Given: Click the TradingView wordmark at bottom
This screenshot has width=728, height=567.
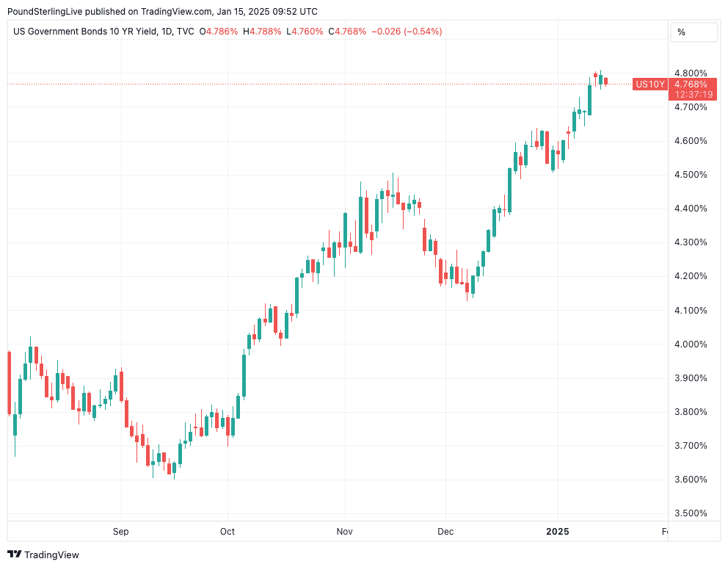Looking at the screenshot, I should (51, 555).
